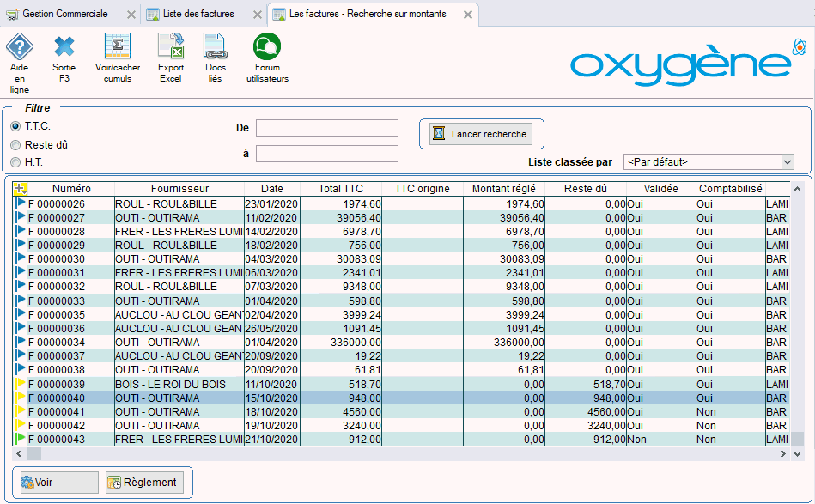Screen dimensions: 815x504
Task: Select the T.T.C. radio button
Action: 15,127
